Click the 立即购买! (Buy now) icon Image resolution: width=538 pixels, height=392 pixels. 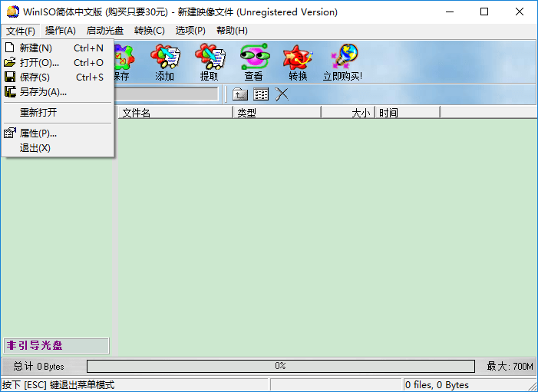click(343, 61)
